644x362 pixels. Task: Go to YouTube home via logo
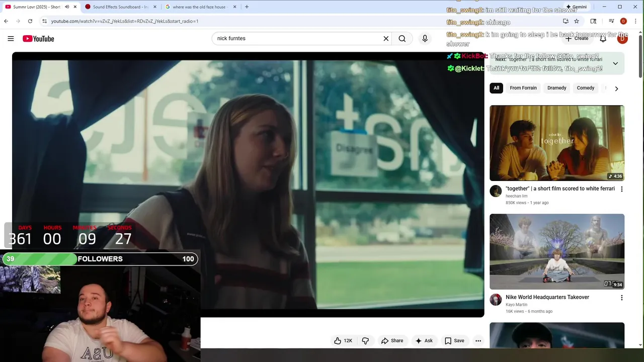[x=38, y=39]
